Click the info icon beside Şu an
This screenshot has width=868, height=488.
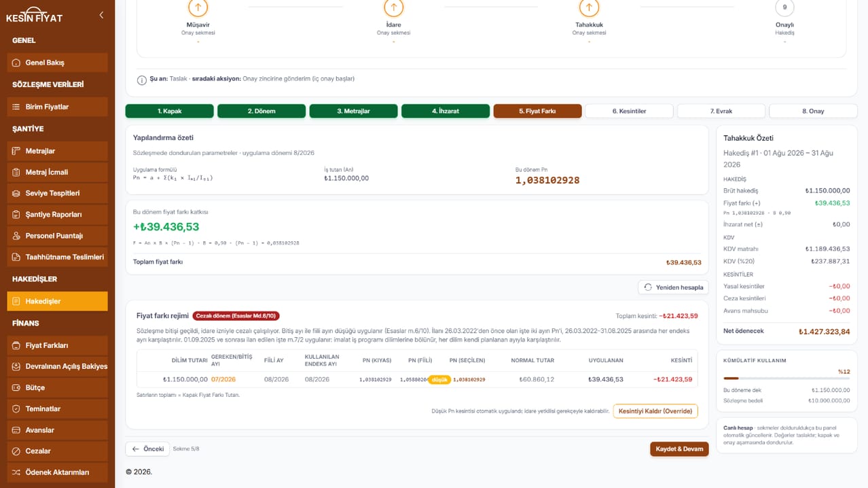pyautogui.click(x=142, y=80)
